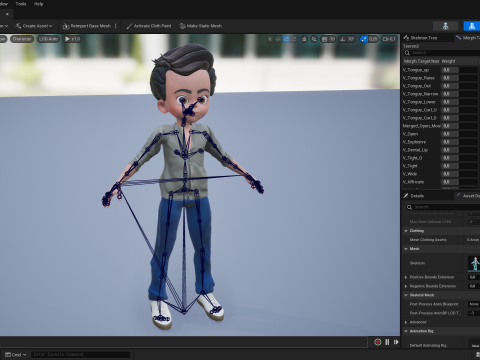Open the Tools menu

pos(21,4)
